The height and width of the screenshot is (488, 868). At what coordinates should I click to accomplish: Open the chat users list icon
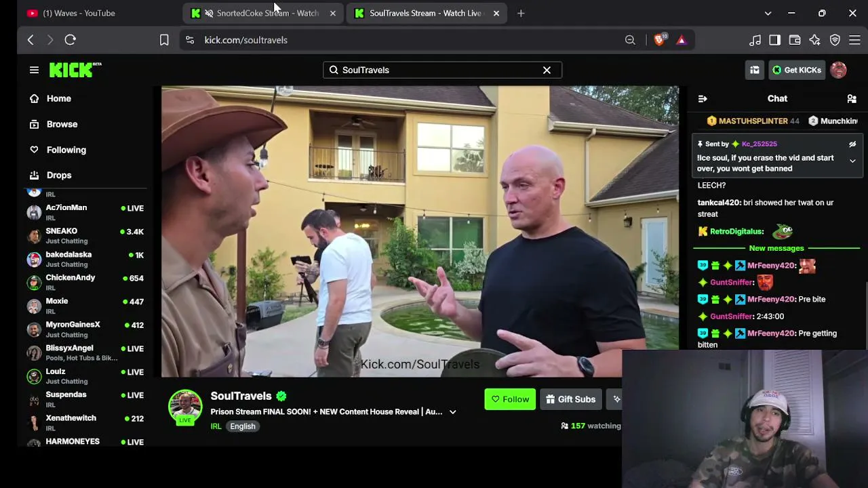pyautogui.click(x=852, y=99)
